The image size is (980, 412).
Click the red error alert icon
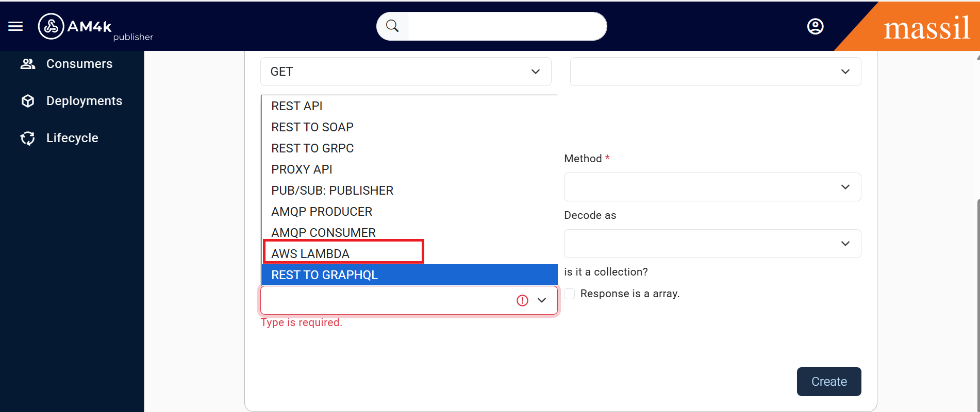(522, 300)
